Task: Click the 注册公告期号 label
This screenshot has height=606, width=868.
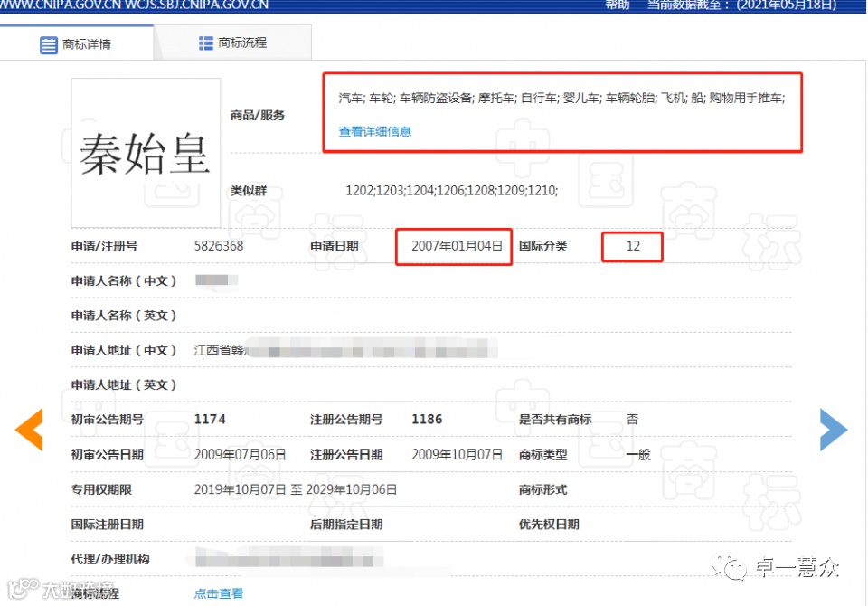Action: 346,420
